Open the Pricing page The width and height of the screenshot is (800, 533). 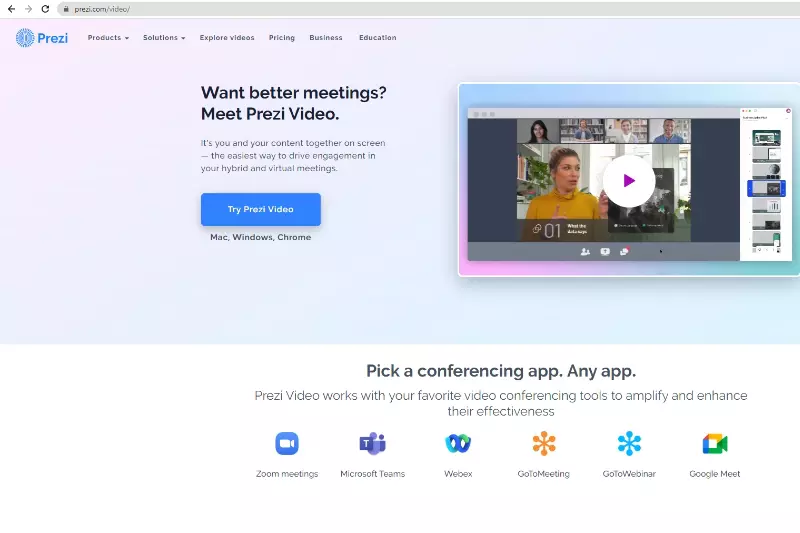pos(282,38)
